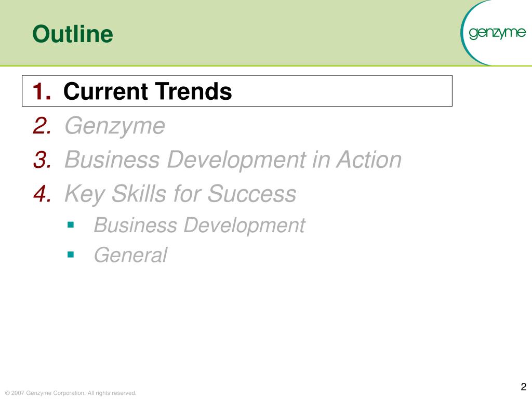The height and width of the screenshot is (399, 532).
Task: Select the Outline slide title
Action: click(x=73, y=34)
